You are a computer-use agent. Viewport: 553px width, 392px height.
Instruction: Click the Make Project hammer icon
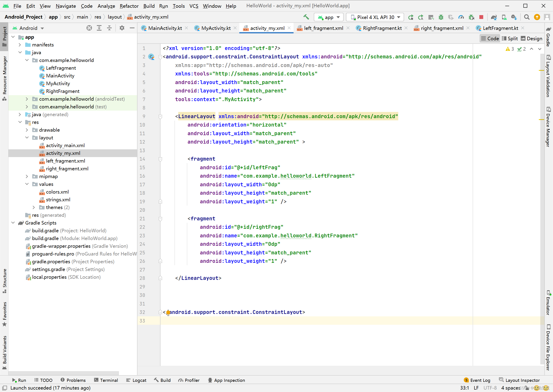[x=306, y=17]
